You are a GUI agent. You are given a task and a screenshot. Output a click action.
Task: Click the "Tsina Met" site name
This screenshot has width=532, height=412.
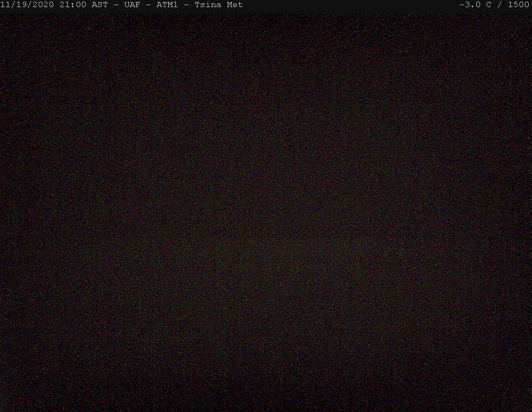219,5
